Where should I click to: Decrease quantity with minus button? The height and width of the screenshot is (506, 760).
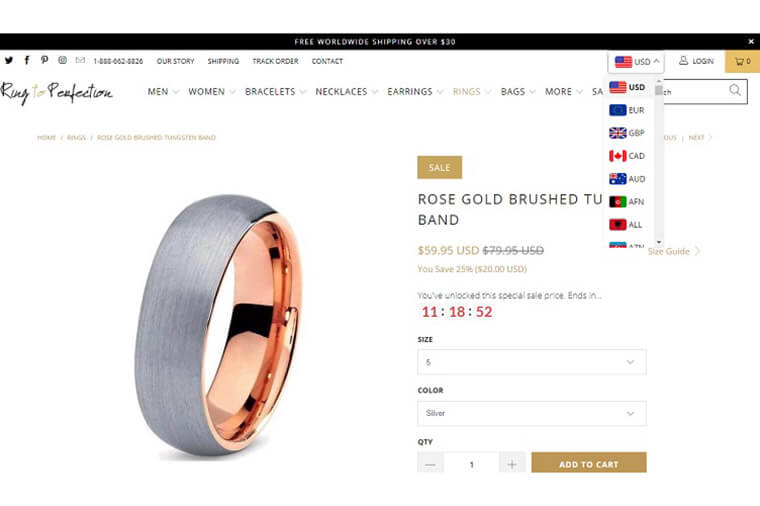click(x=430, y=463)
